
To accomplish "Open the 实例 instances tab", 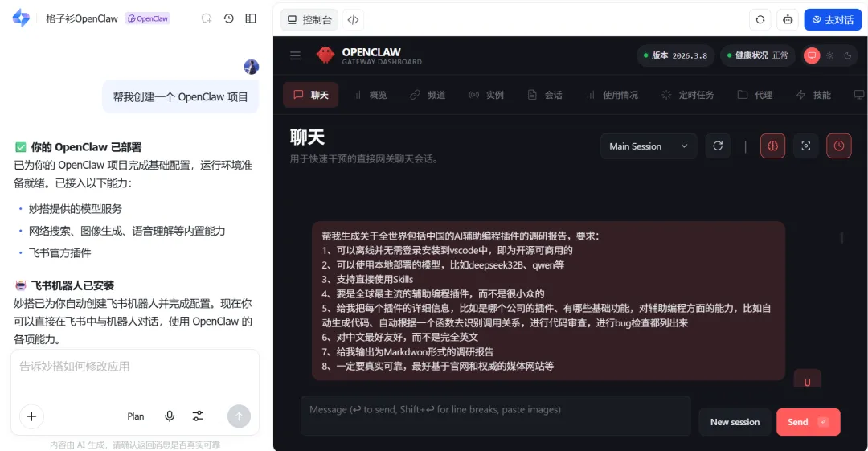I will click(x=486, y=95).
